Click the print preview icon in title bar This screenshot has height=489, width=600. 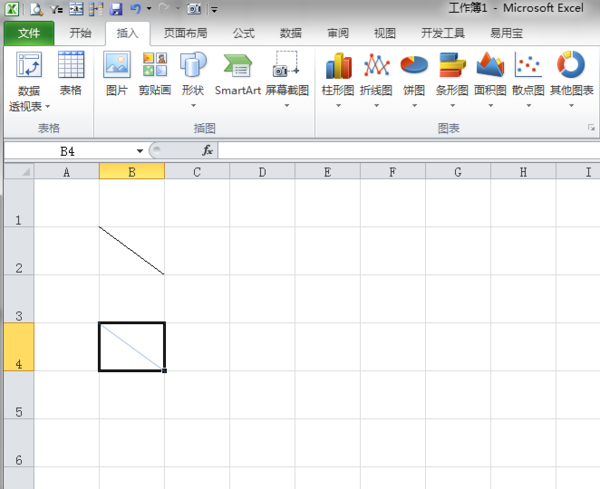coord(36,9)
